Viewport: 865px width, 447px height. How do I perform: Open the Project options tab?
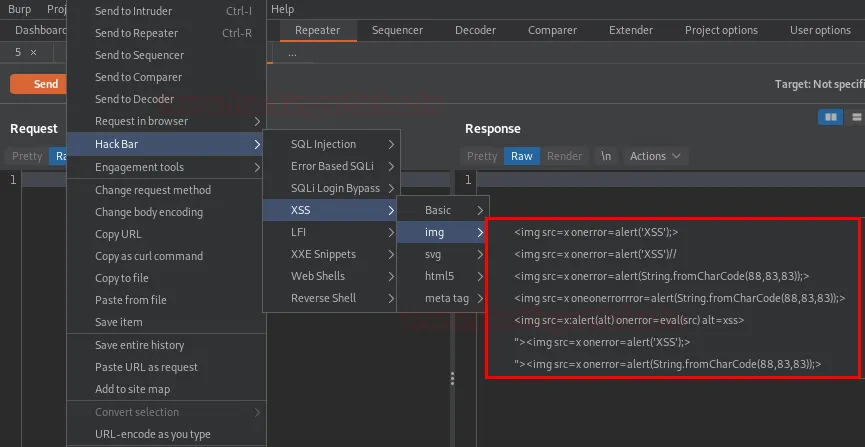721,30
